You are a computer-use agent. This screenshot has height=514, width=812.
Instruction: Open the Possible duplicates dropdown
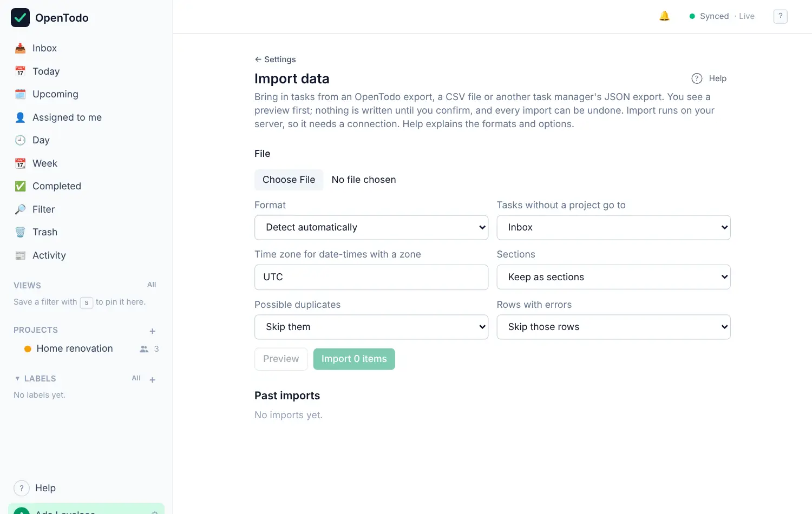point(371,327)
